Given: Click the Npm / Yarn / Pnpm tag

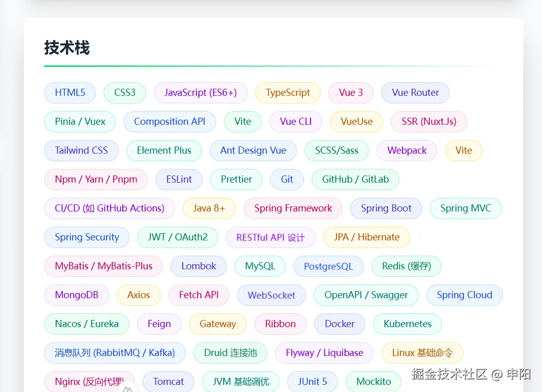Looking at the screenshot, I should (x=96, y=179).
